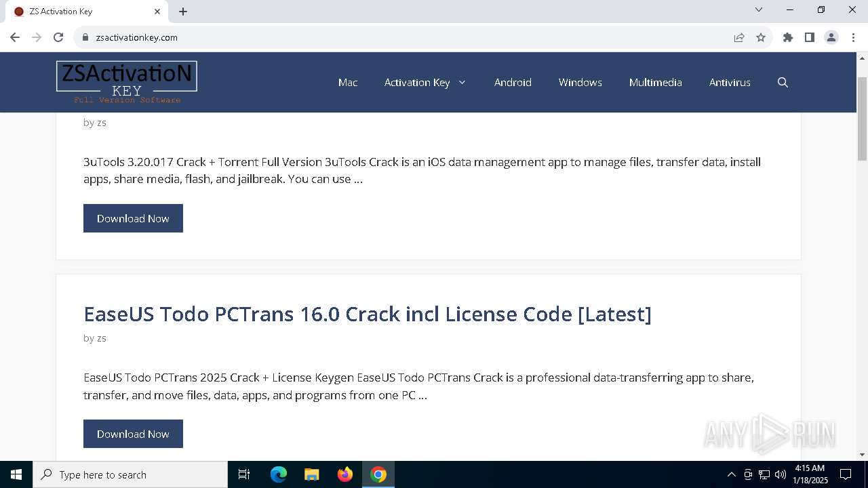Click Download Now under 3uTools post

133,218
